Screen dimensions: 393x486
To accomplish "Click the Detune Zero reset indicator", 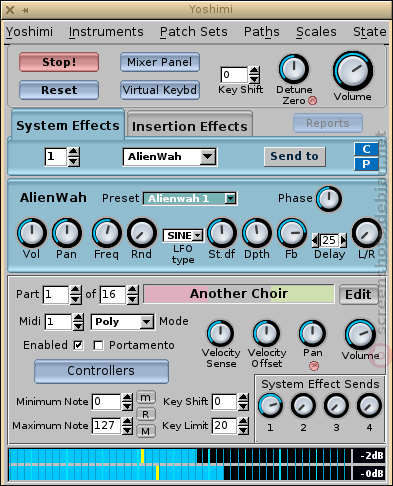I will coord(312,100).
